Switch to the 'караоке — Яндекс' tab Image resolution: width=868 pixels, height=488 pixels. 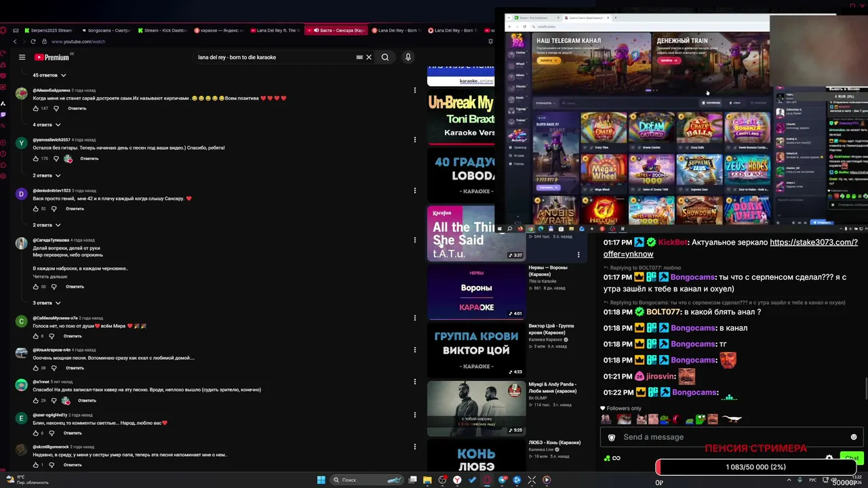(x=218, y=30)
